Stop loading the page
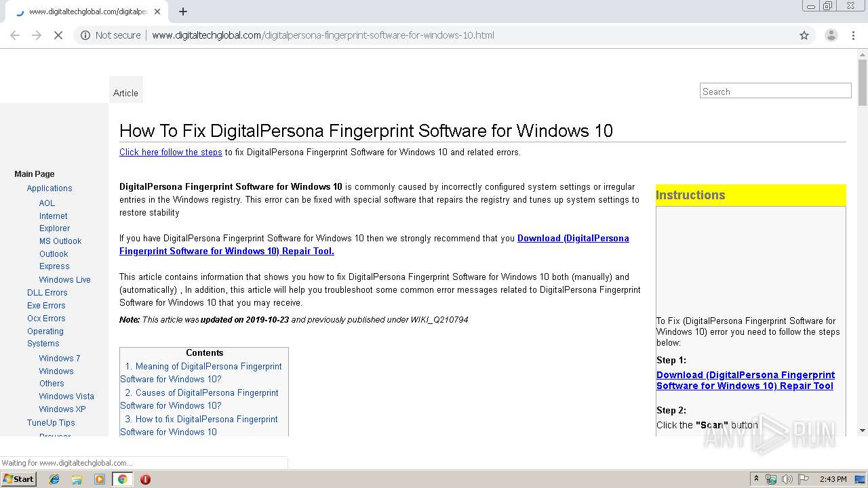 coord(58,35)
